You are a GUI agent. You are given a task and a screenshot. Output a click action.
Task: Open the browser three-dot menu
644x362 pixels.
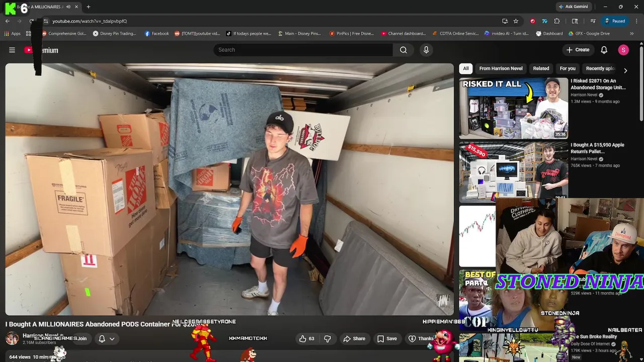[637, 21]
